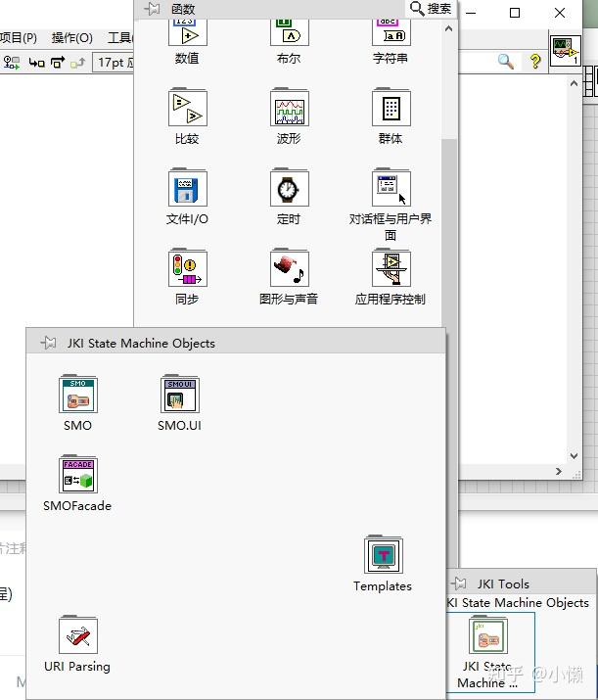Open the URI Parsing subpalette
The height and width of the screenshot is (700, 598).
click(x=78, y=634)
